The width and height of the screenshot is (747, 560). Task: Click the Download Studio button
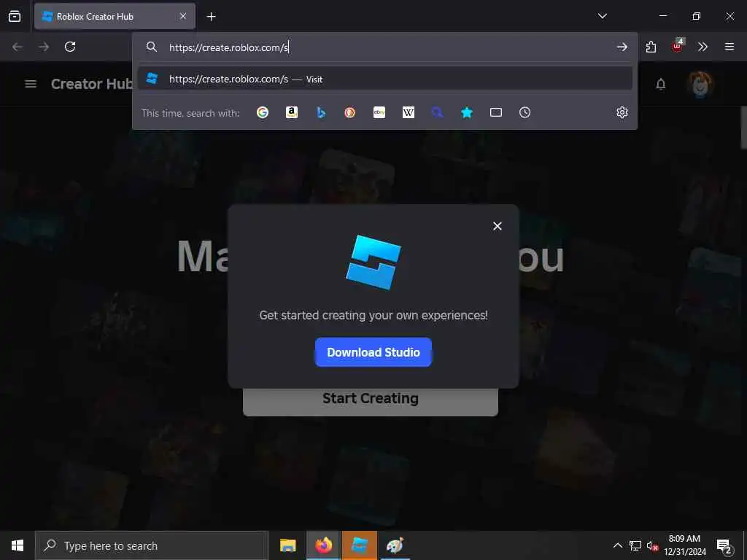tap(373, 352)
